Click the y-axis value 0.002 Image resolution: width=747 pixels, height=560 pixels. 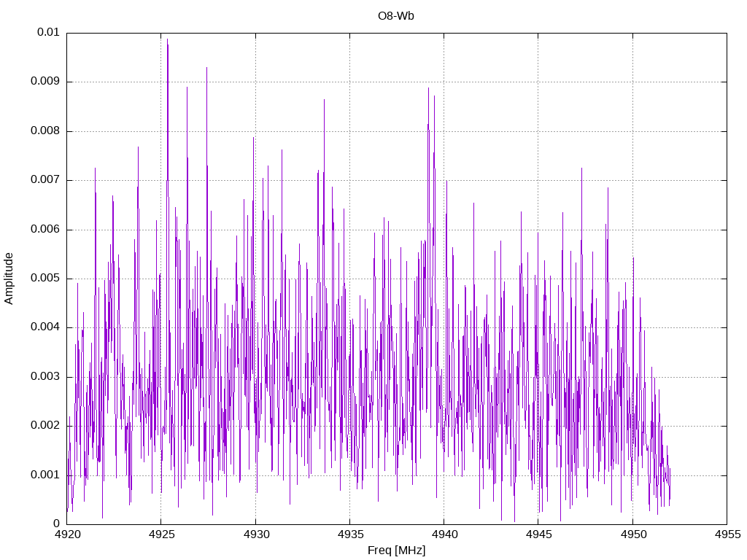pyautogui.click(x=44, y=426)
